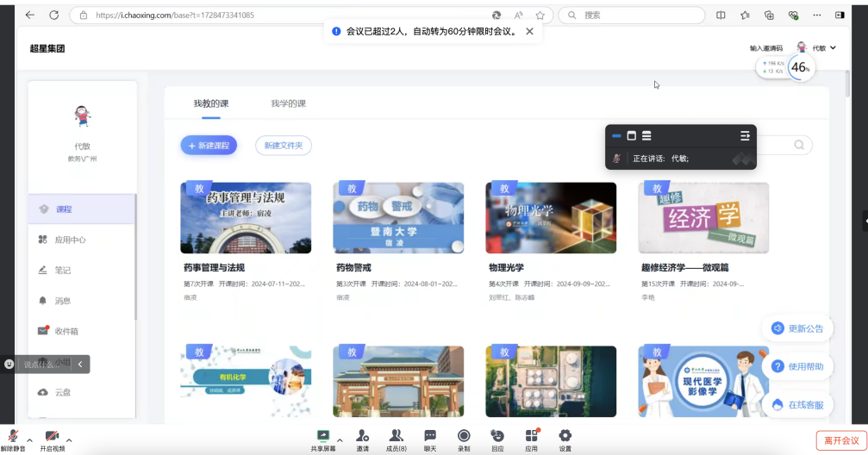The image size is (868, 455).
Task: Expand audio options arrow beside mute
Action: (30, 439)
